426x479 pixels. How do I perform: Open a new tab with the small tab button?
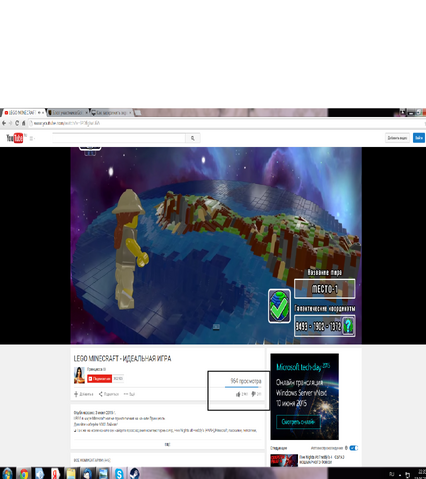(x=138, y=113)
